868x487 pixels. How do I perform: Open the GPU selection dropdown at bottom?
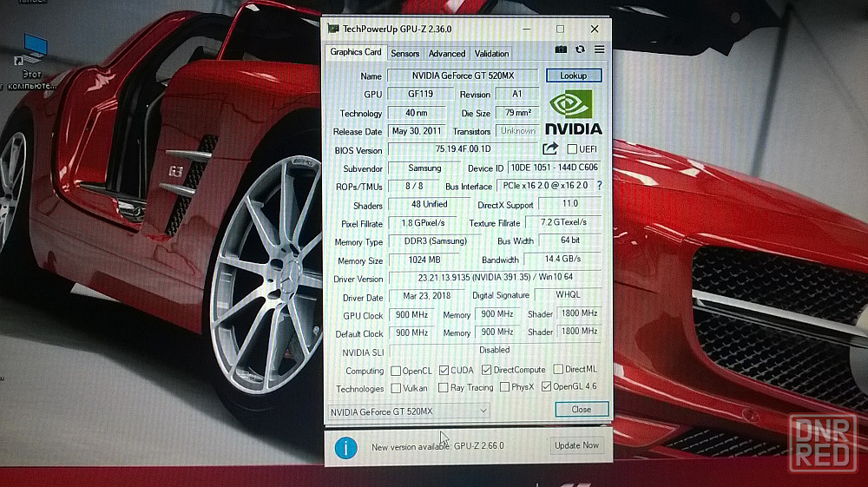(409, 411)
